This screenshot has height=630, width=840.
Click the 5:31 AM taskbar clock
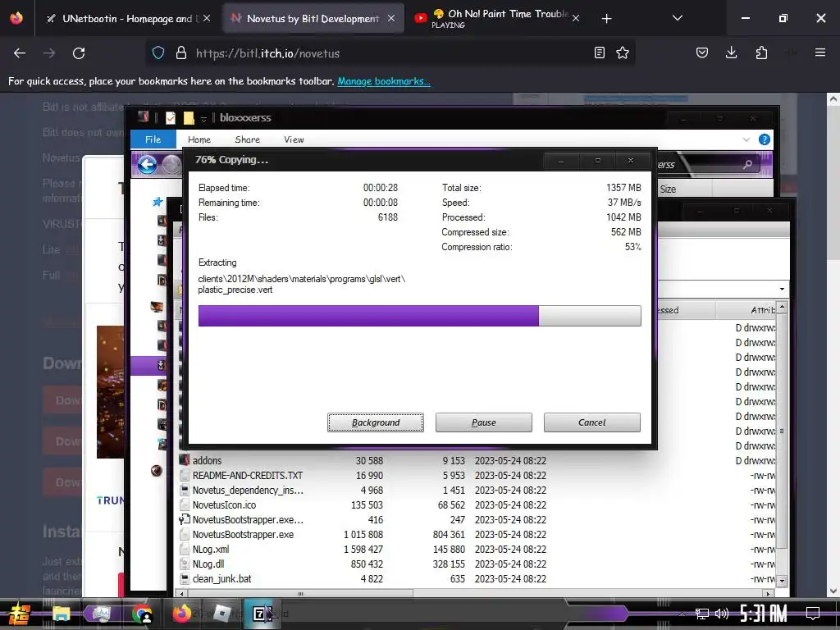tap(764, 614)
